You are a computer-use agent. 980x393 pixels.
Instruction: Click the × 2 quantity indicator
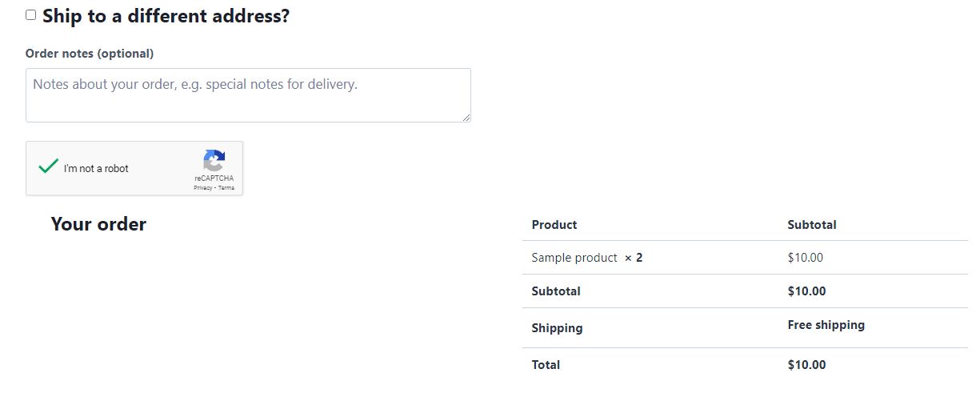coord(634,258)
